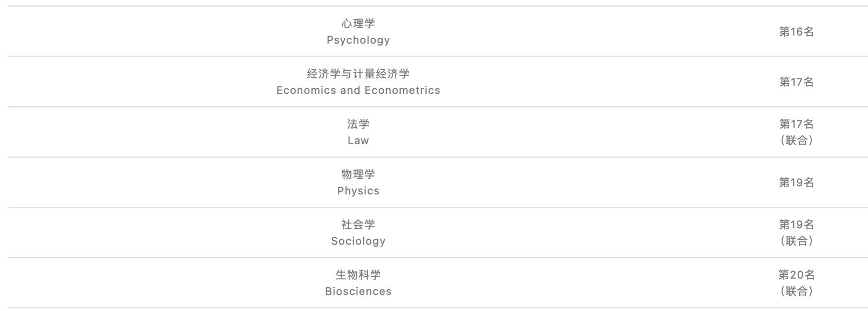Click the Chinese subject name 法学

click(x=358, y=124)
